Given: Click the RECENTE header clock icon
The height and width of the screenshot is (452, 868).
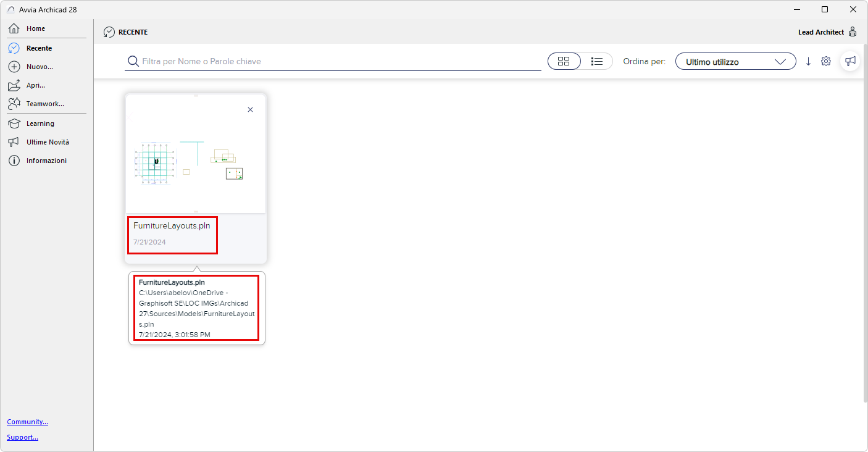Looking at the screenshot, I should pos(109,32).
